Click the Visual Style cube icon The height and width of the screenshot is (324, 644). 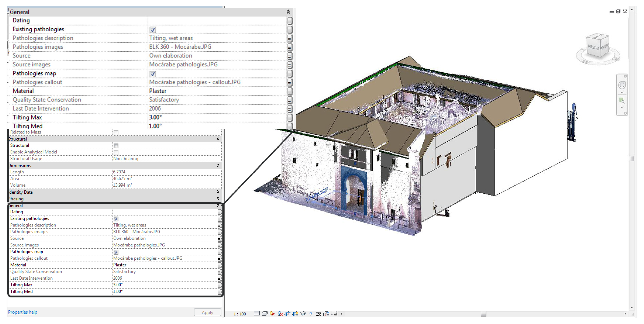coord(265,313)
